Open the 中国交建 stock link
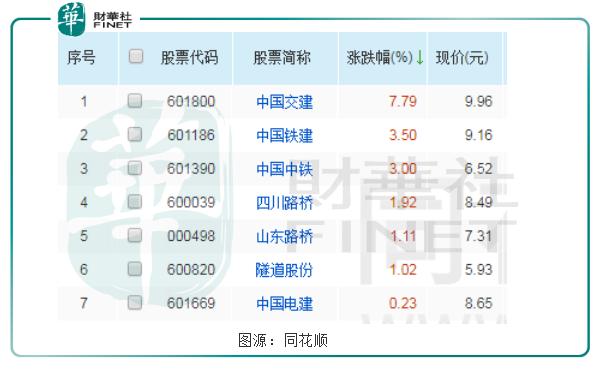This screenshot has width=604, height=369. pyautogui.click(x=284, y=102)
